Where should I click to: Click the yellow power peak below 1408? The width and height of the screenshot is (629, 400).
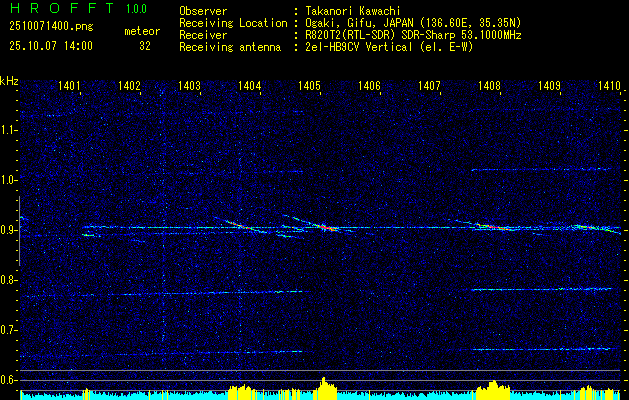click(x=493, y=388)
